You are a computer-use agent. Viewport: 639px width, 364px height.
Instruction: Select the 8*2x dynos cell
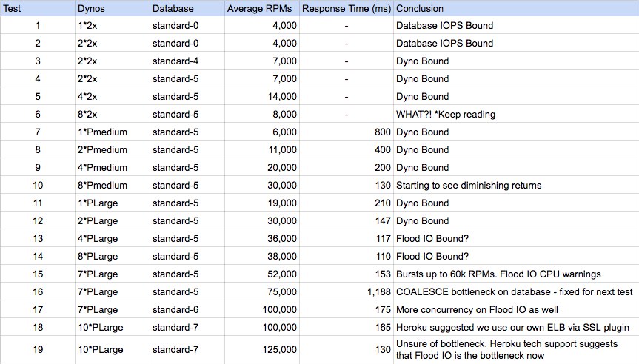[113, 114]
